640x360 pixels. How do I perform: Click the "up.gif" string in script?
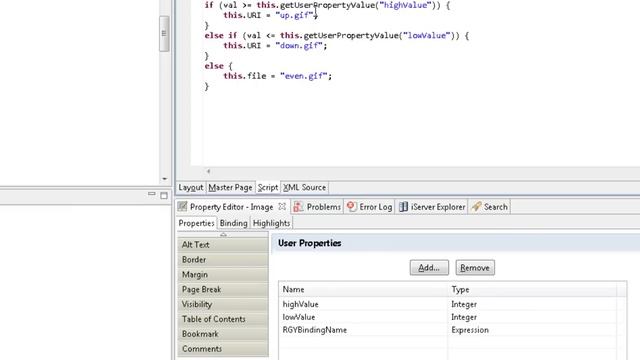(x=294, y=15)
